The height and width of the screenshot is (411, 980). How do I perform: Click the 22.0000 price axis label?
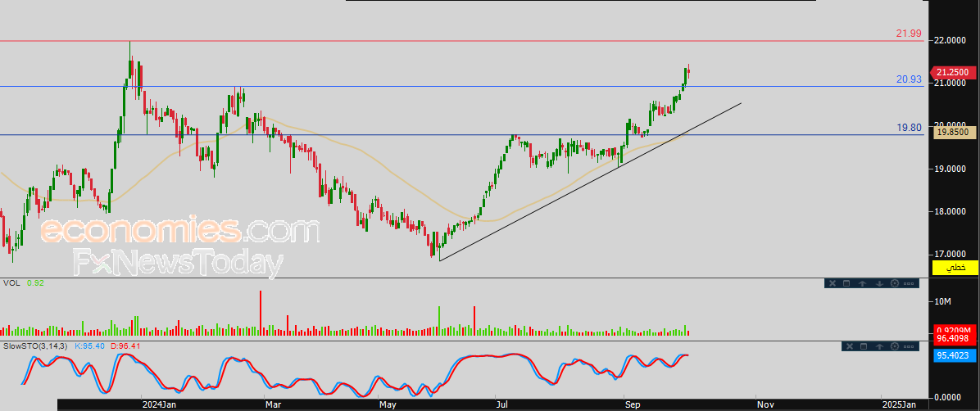[951, 40]
